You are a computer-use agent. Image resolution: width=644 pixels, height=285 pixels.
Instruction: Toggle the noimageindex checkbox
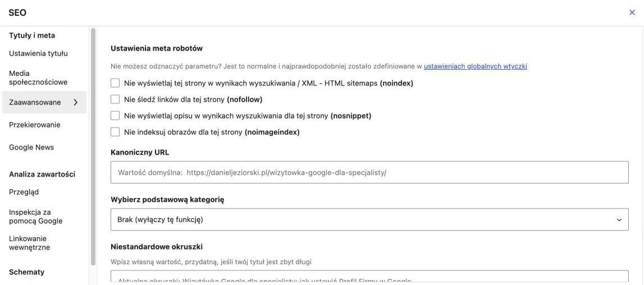(115, 132)
